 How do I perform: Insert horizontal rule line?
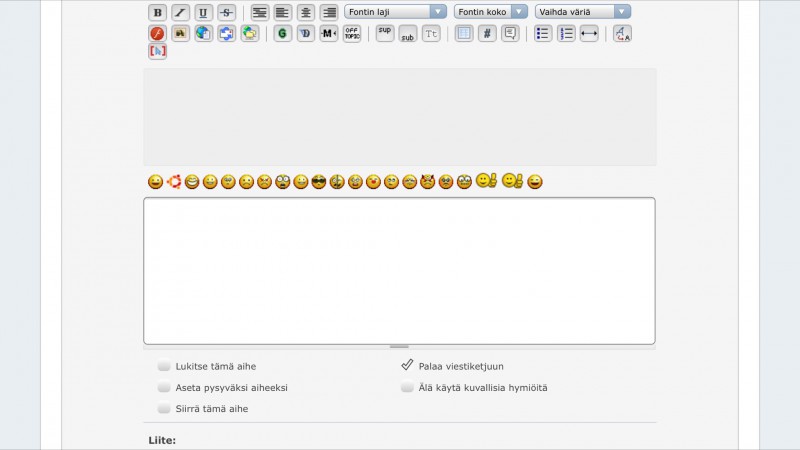[x=589, y=33]
